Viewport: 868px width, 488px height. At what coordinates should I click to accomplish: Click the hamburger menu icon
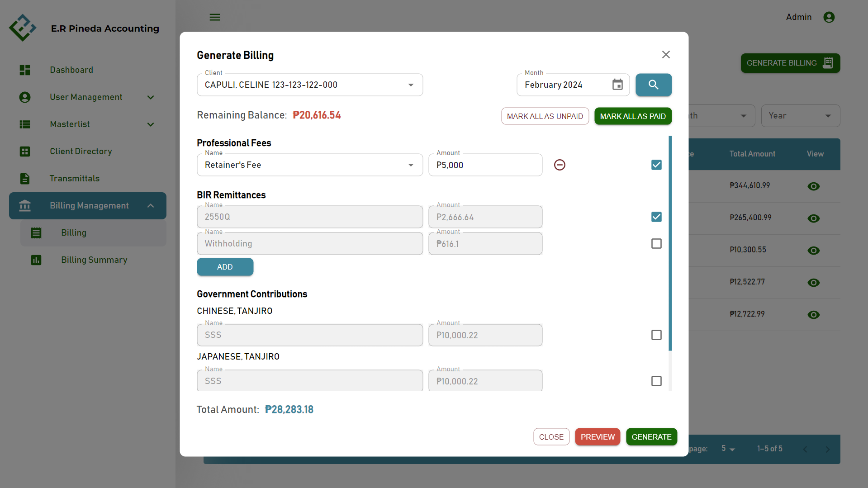pyautogui.click(x=215, y=17)
